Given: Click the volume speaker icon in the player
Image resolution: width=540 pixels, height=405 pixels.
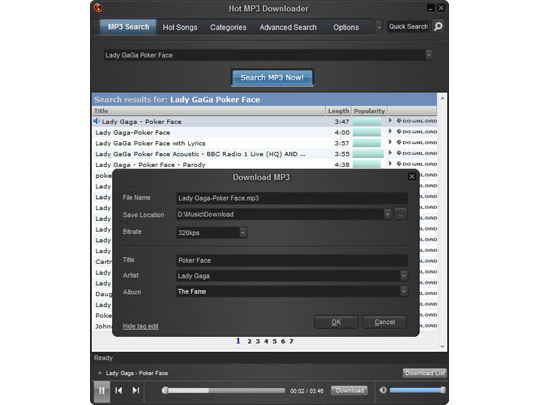Looking at the screenshot, I should pyautogui.click(x=383, y=390).
